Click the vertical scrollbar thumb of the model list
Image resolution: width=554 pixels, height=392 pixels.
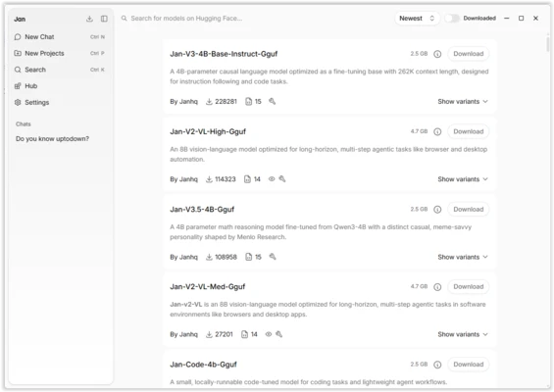tap(548, 45)
